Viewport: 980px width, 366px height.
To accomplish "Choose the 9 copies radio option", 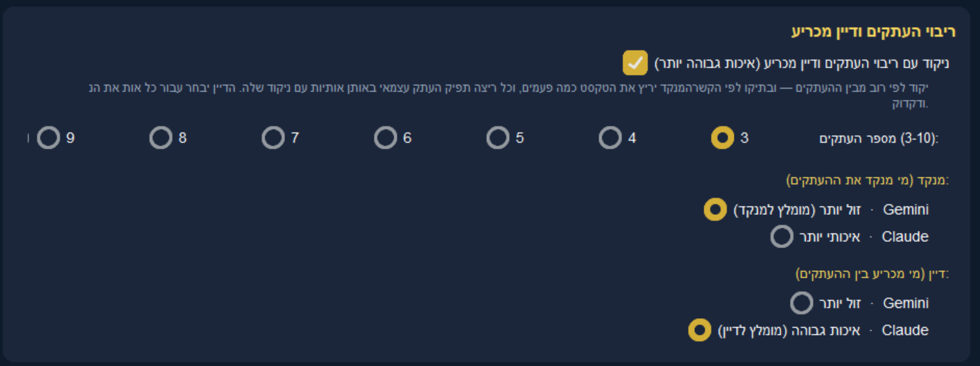I will pos(49,138).
